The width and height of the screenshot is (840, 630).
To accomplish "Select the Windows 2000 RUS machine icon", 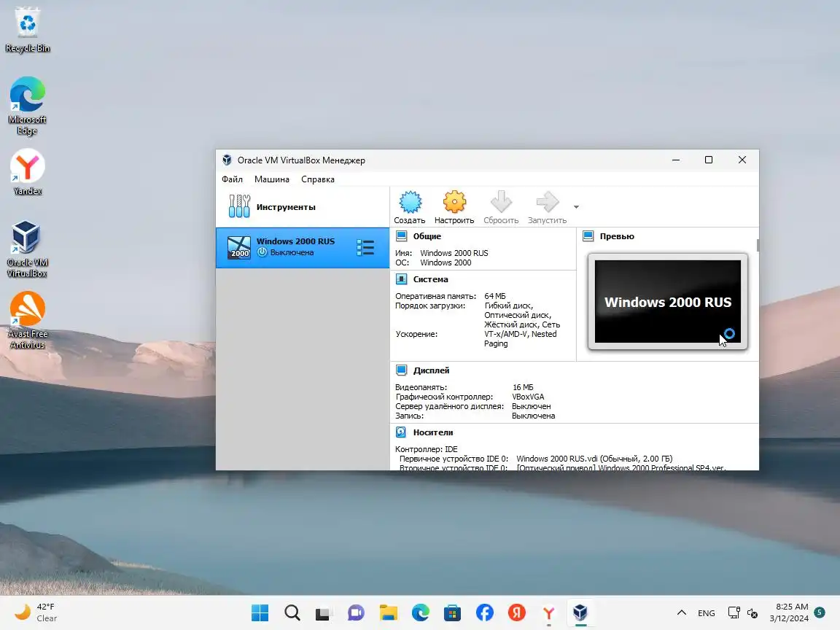I will pyautogui.click(x=239, y=247).
